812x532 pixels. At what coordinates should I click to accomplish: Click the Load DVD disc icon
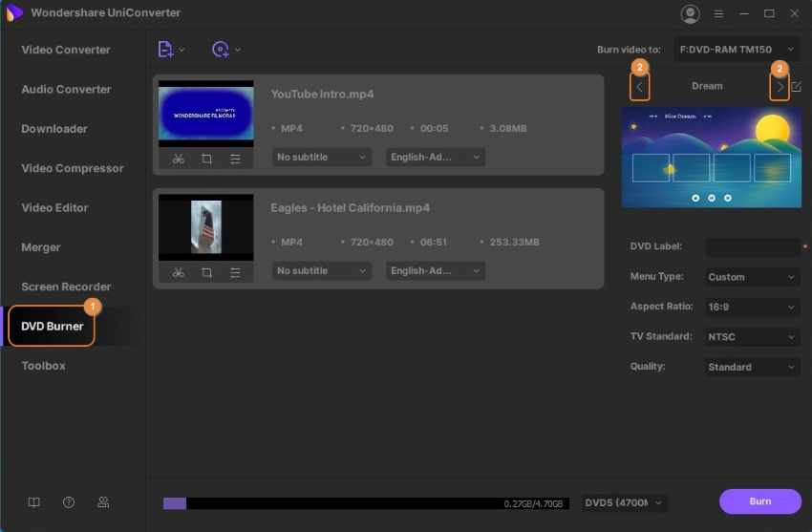(x=222, y=50)
